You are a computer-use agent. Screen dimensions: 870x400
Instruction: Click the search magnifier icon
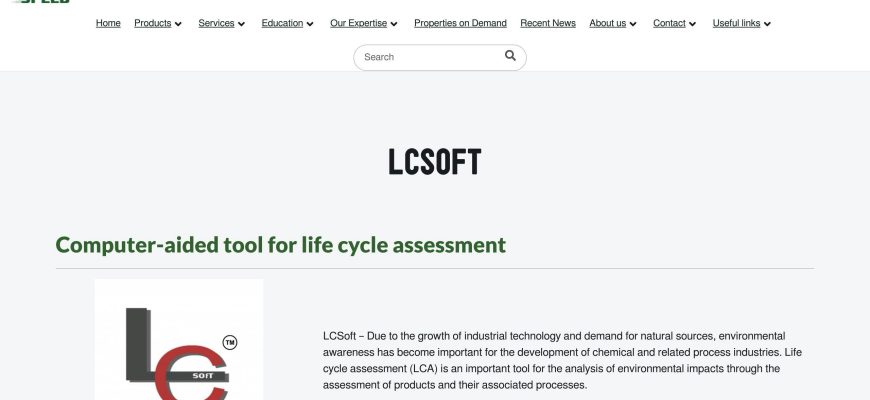(510, 56)
